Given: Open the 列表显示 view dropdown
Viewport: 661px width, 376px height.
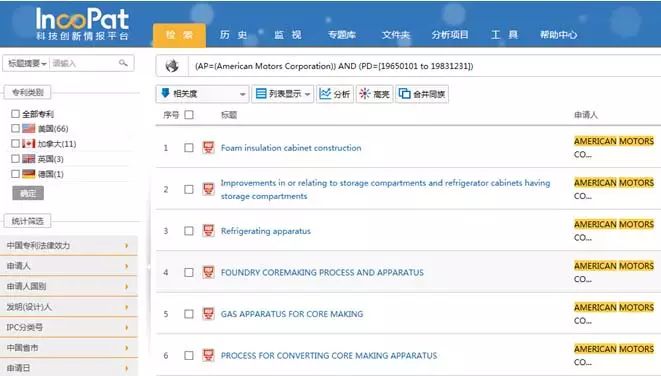Looking at the screenshot, I should point(283,94).
